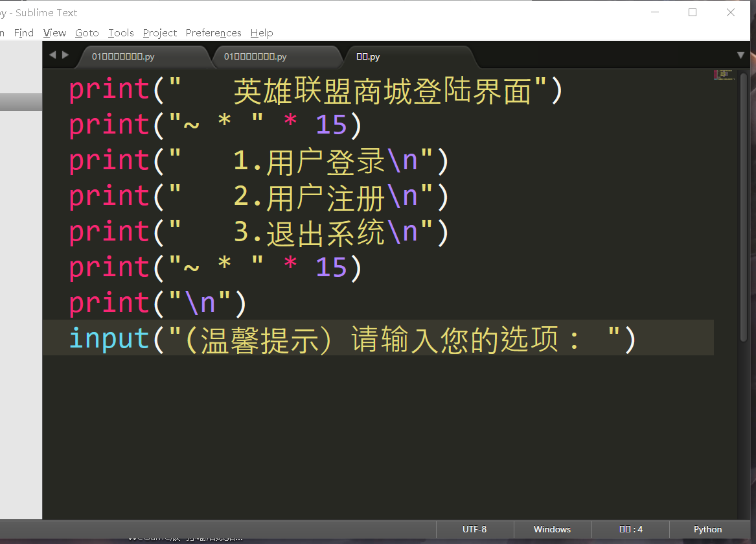Change tab size setting showing 4
756x544 pixels.
pos(630,530)
